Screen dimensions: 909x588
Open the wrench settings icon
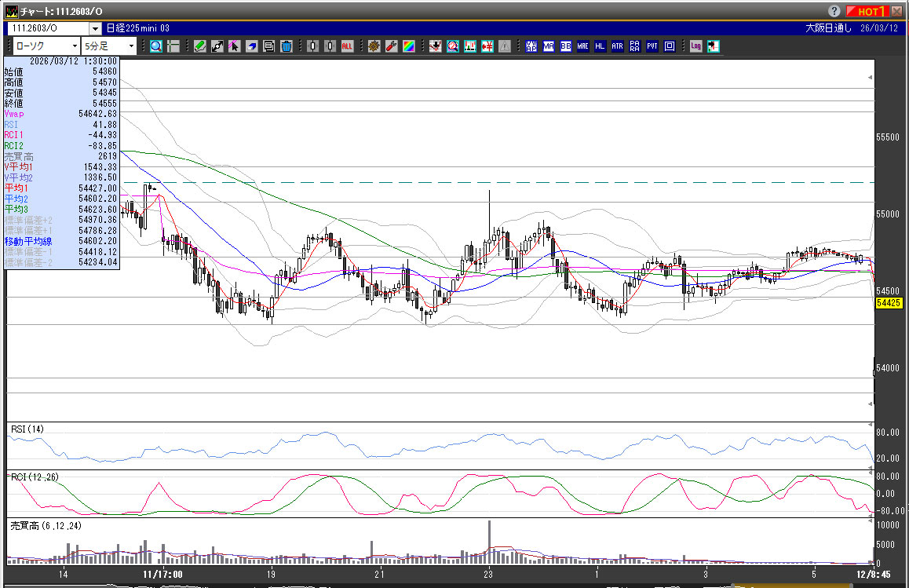pos(391,46)
